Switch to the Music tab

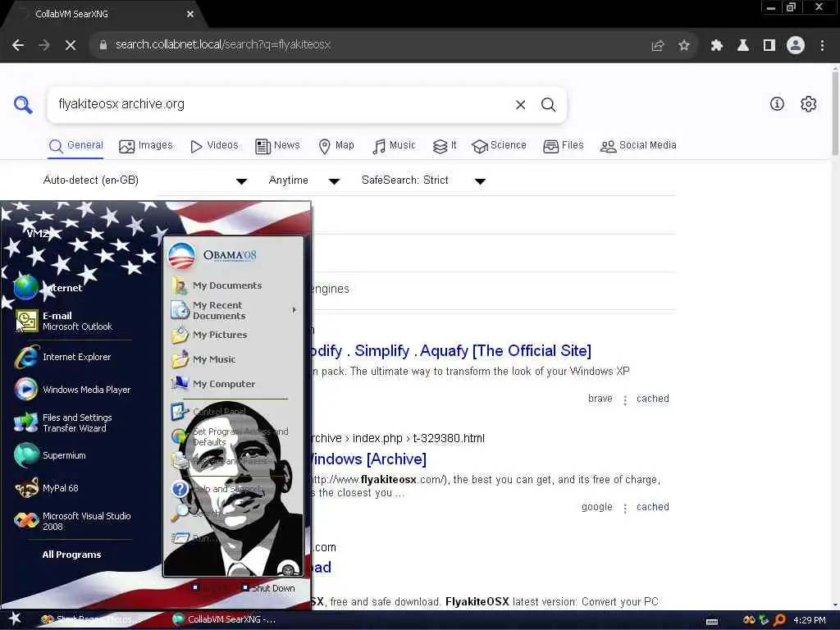pos(394,146)
